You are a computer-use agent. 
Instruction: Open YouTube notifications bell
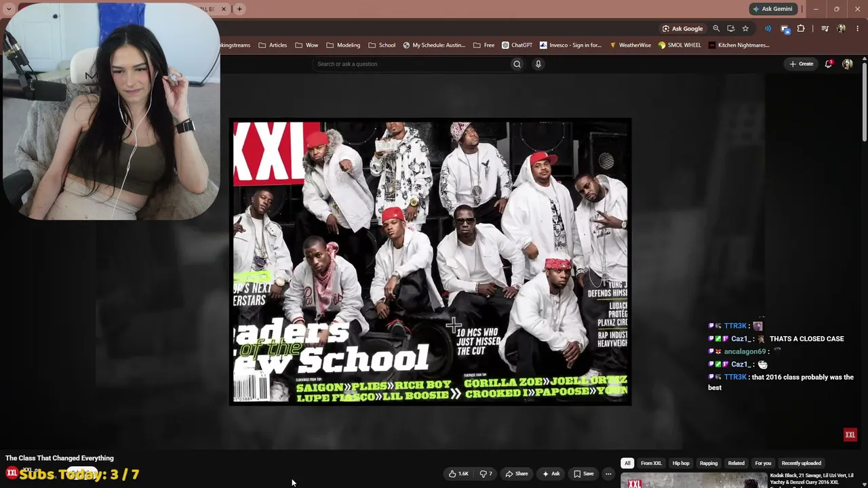[828, 64]
